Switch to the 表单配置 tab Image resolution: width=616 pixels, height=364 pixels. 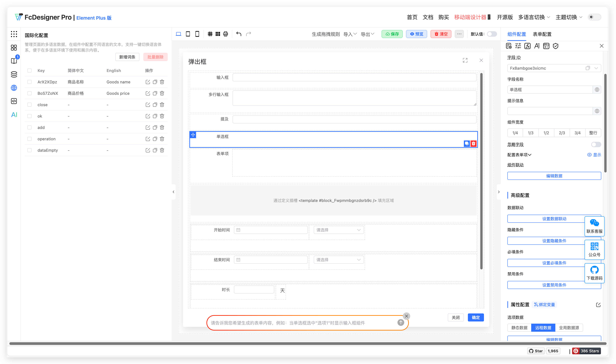click(542, 34)
